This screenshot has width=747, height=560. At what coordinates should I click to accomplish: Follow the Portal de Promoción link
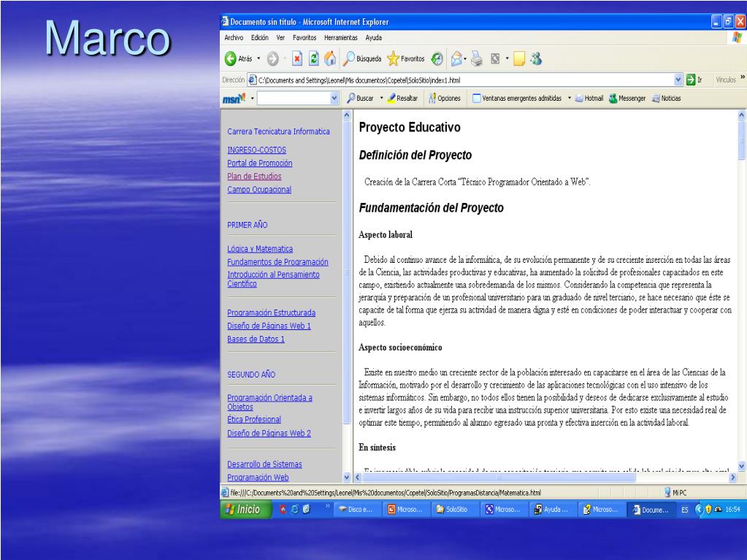(x=260, y=164)
